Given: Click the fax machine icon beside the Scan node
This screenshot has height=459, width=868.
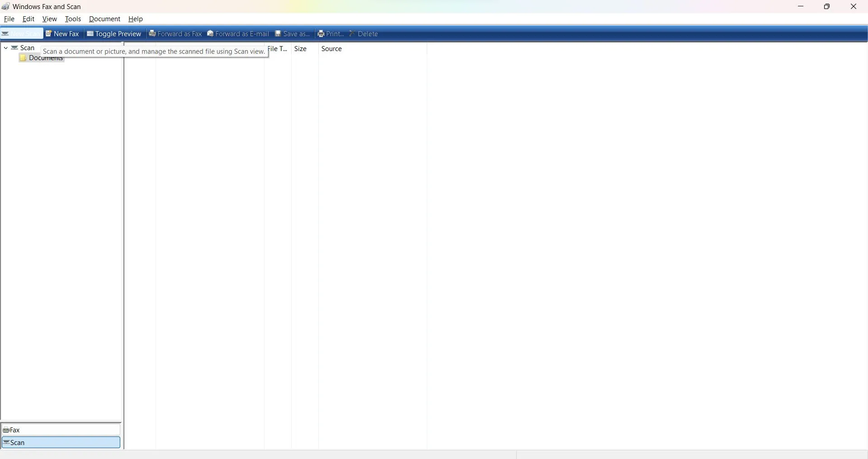Looking at the screenshot, I should point(14,47).
